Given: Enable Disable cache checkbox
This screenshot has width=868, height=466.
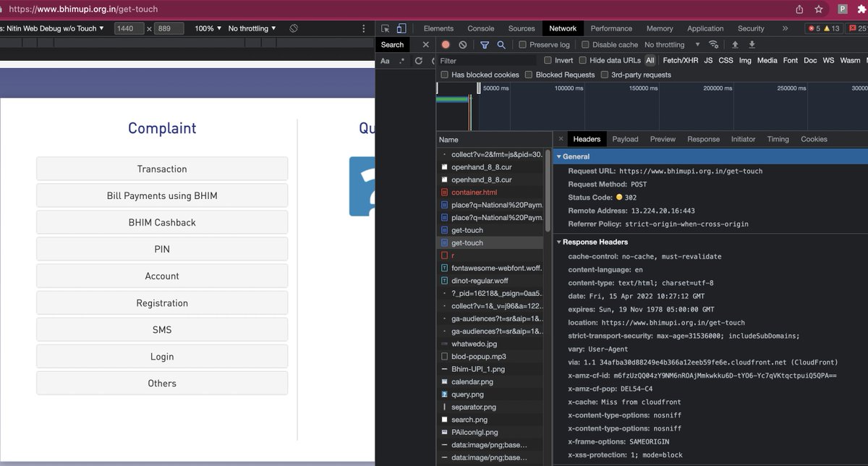Looking at the screenshot, I should 586,45.
